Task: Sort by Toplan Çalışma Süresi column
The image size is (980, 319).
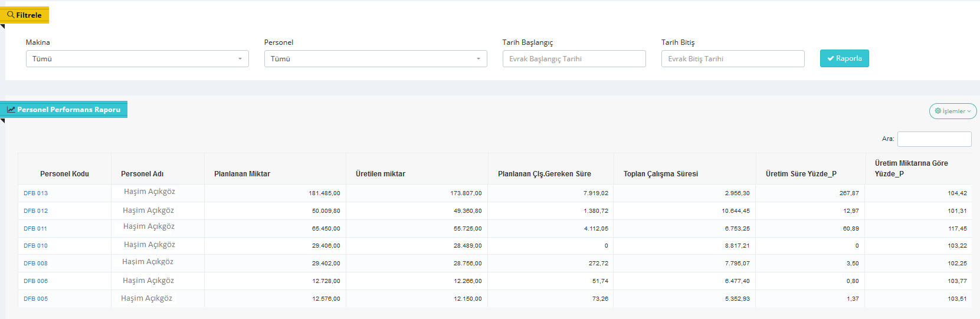Action: (660, 174)
